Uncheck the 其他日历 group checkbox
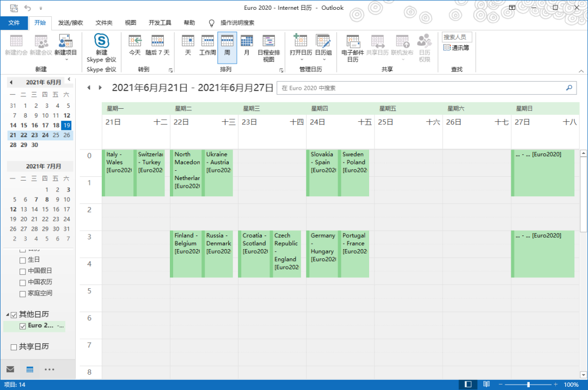This screenshot has height=390, width=588. click(x=14, y=315)
